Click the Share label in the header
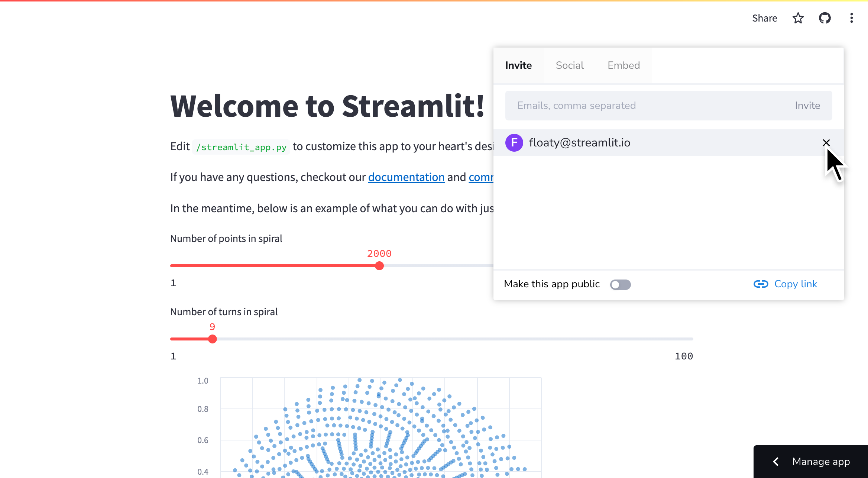 pos(764,18)
